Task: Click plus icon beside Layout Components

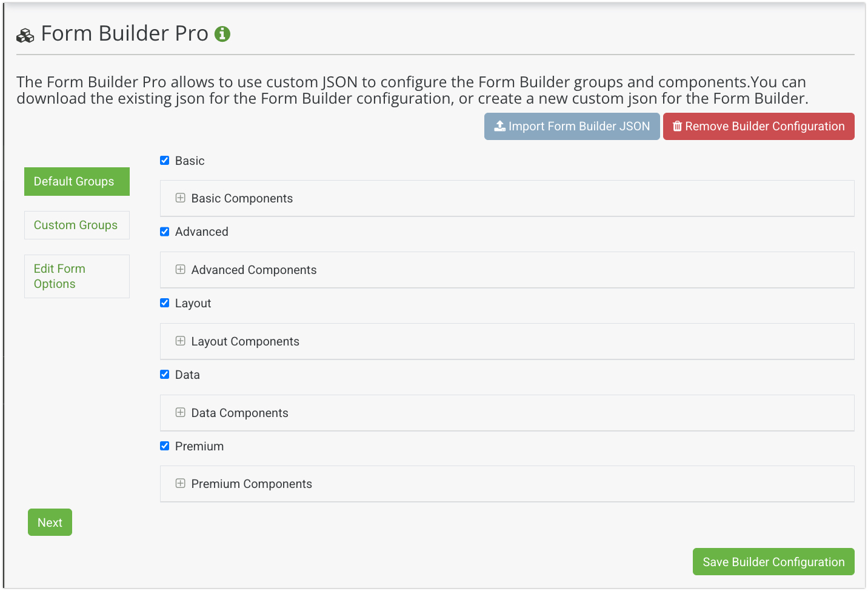Action: [x=180, y=341]
